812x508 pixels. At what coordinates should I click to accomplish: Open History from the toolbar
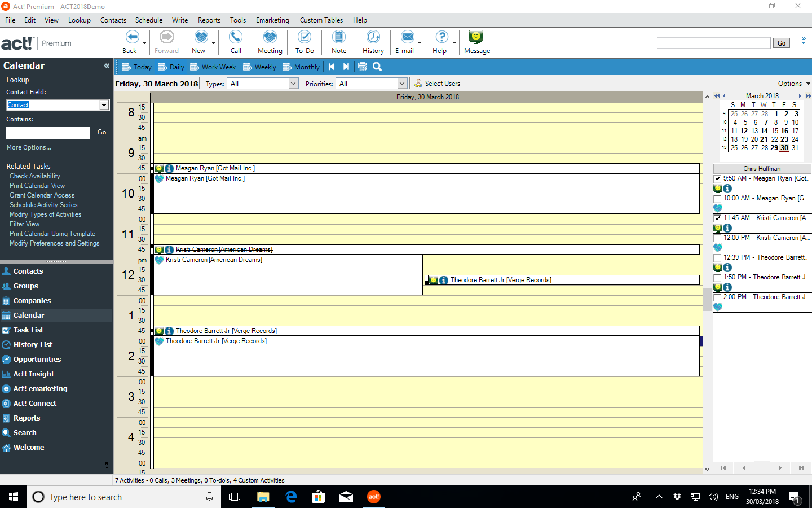pyautogui.click(x=373, y=37)
